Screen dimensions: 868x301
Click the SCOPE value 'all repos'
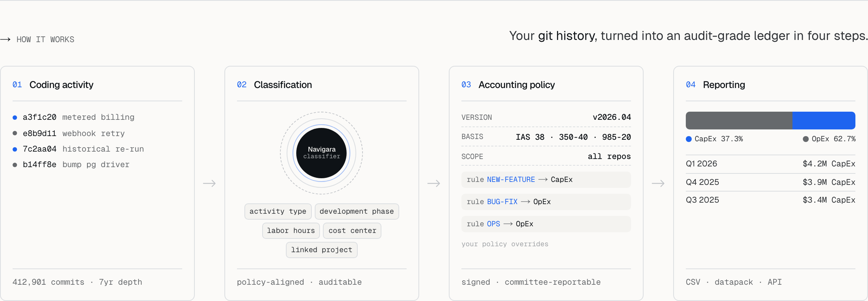[609, 156]
